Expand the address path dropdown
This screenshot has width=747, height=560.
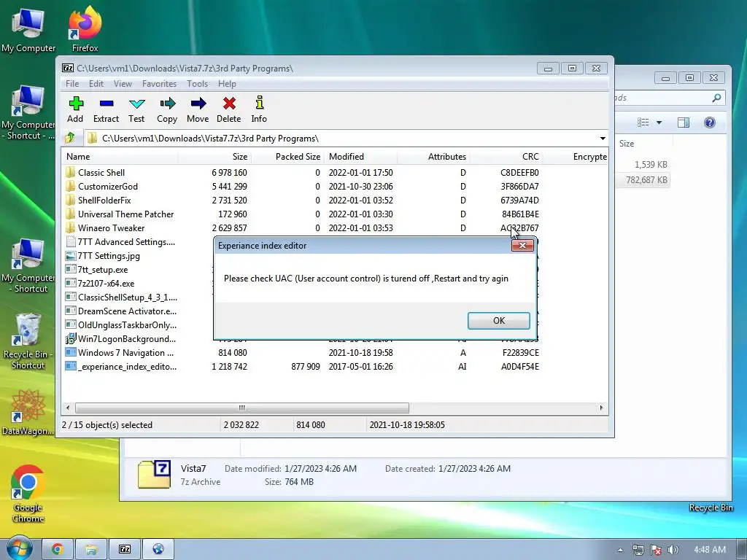[x=603, y=138]
